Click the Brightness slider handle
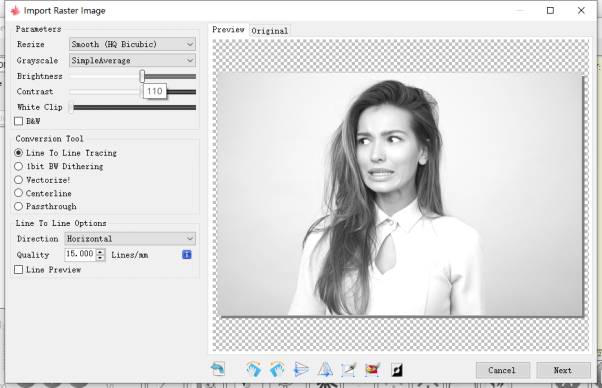The width and height of the screenshot is (602, 388). (142, 76)
